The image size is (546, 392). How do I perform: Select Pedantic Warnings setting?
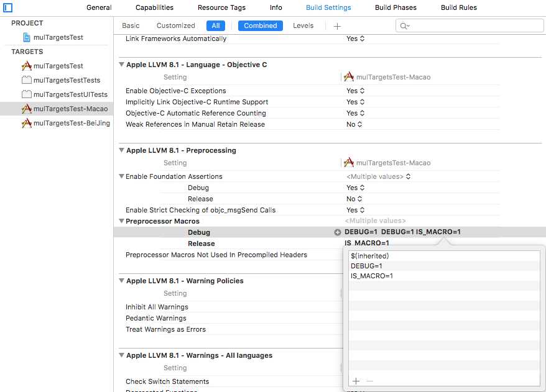pos(155,318)
